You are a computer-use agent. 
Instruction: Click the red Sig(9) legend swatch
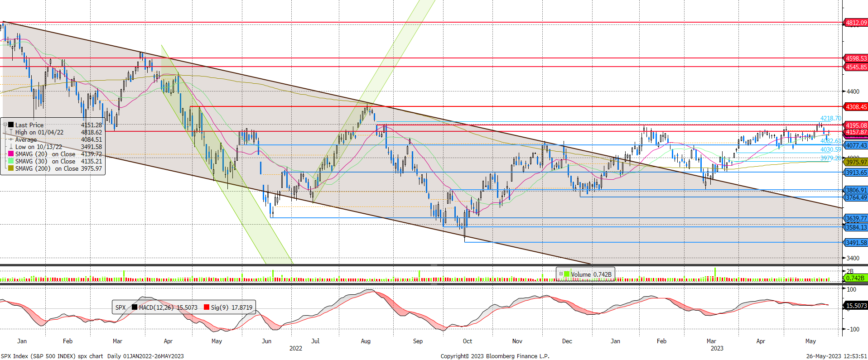pos(207,307)
